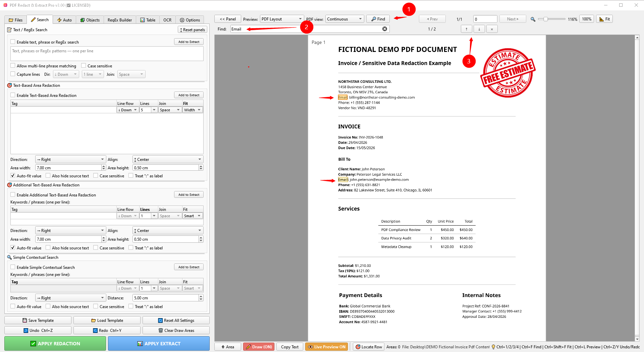Adjust the zoom slider handle

click(x=546, y=19)
